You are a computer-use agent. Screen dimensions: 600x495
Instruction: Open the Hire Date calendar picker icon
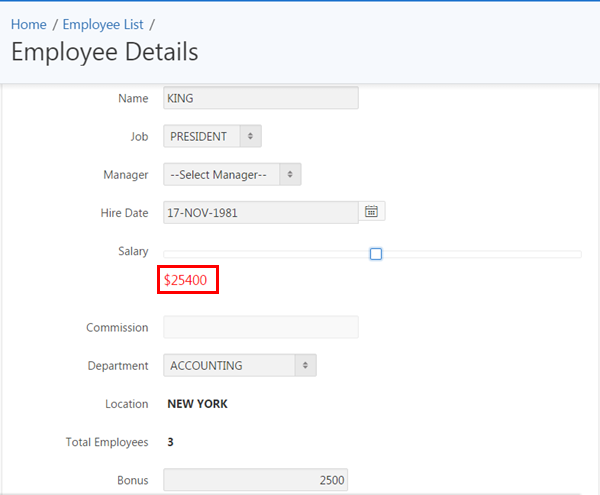coord(372,212)
